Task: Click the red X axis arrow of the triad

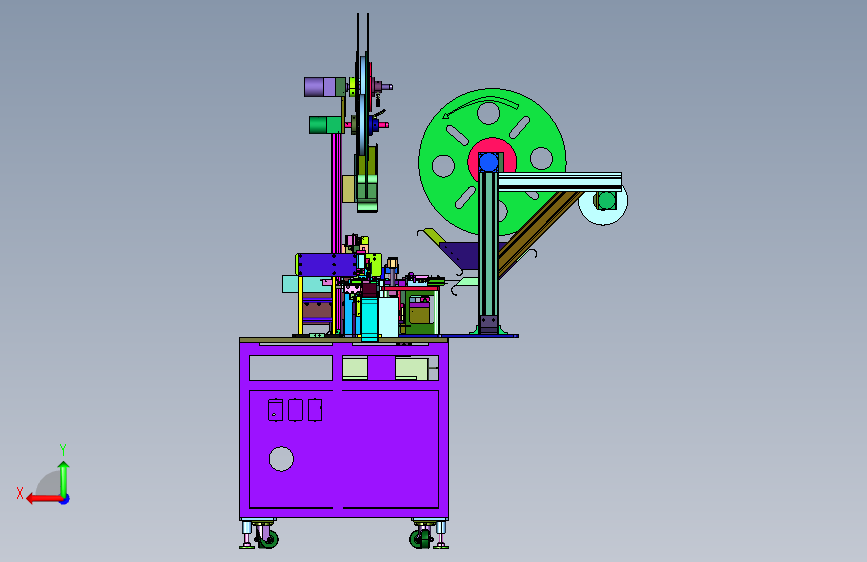Action: click(44, 499)
